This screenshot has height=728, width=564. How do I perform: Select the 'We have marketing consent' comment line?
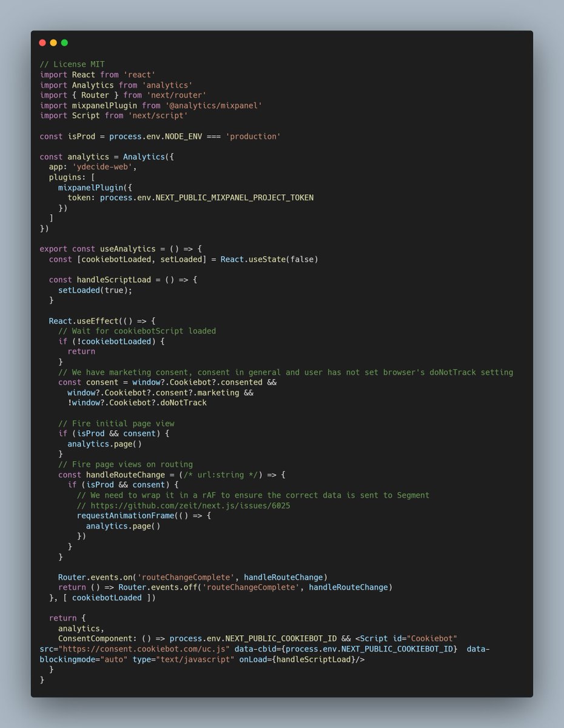click(286, 372)
